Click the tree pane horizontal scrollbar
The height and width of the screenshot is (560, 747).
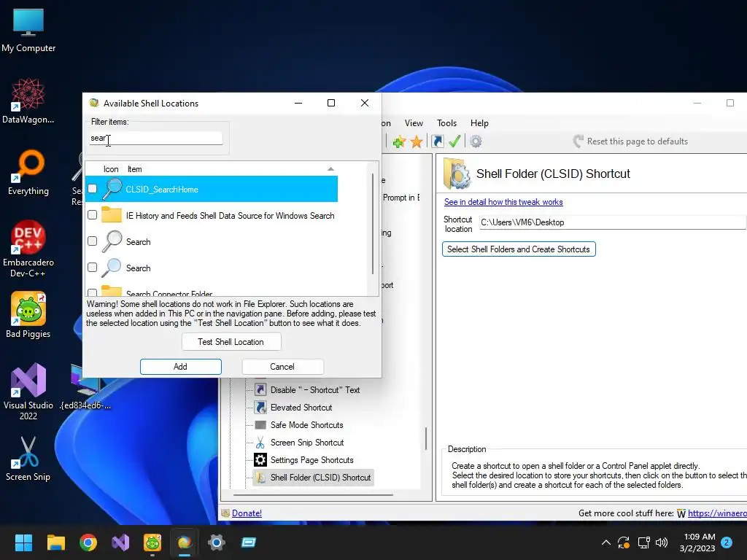pos(312,495)
